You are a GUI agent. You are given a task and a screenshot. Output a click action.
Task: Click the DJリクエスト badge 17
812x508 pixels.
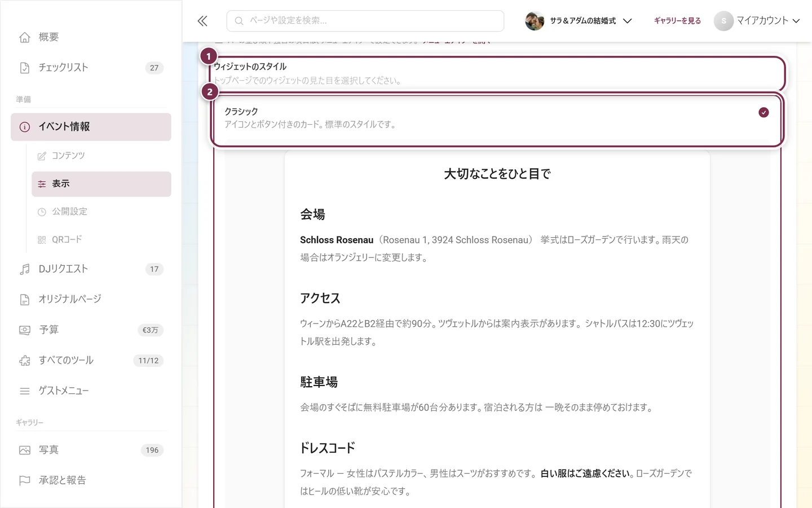coord(154,269)
